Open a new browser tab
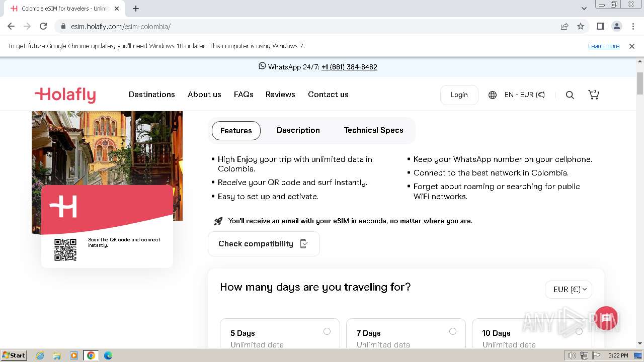Image resolution: width=644 pixels, height=362 pixels. pyautogui.click(x=136, y=9)
